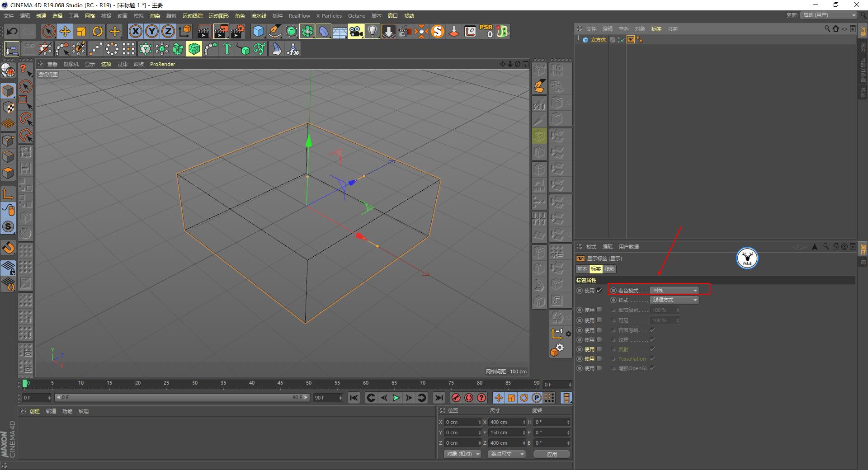
Task: Click the Camera icon in the top toolbar
Action: pyautogui.click(x=356, y=31)
